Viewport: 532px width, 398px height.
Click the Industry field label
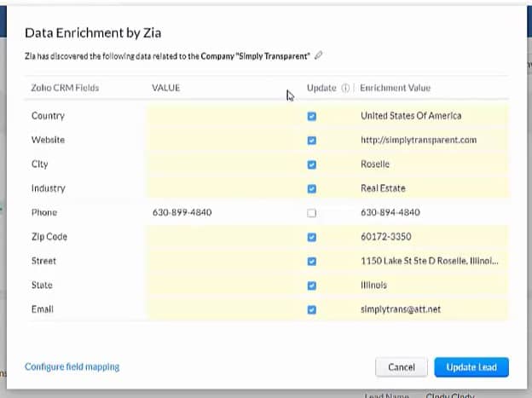49,188
